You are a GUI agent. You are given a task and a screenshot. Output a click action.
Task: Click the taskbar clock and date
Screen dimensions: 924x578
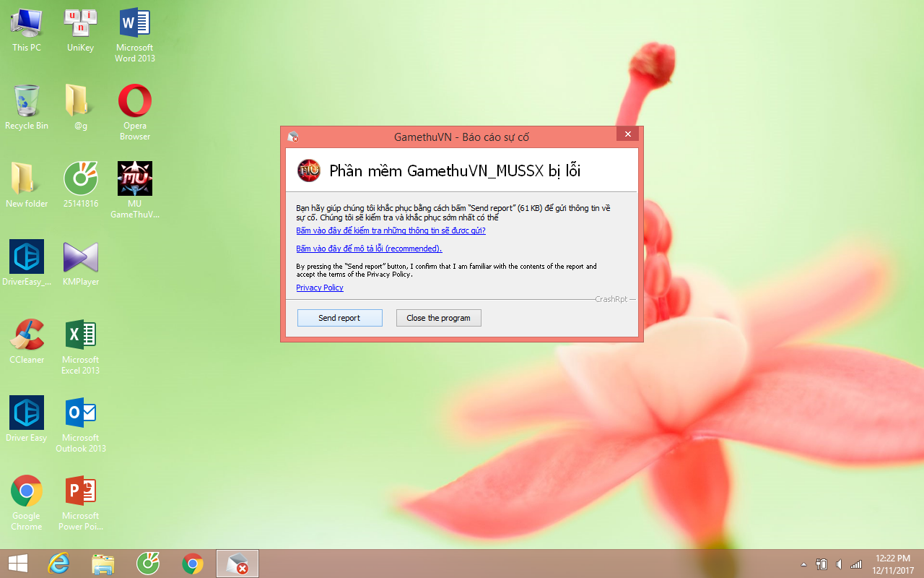[892, 564]
